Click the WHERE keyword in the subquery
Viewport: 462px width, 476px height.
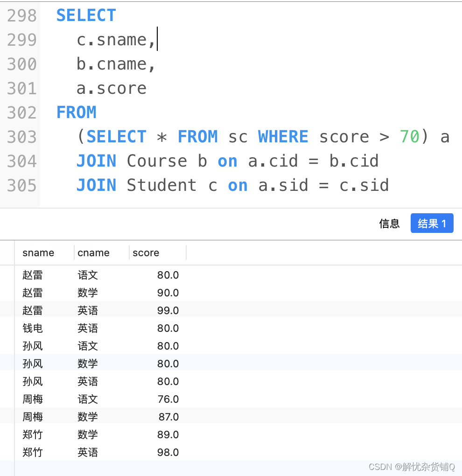click(x=283, y=137)
